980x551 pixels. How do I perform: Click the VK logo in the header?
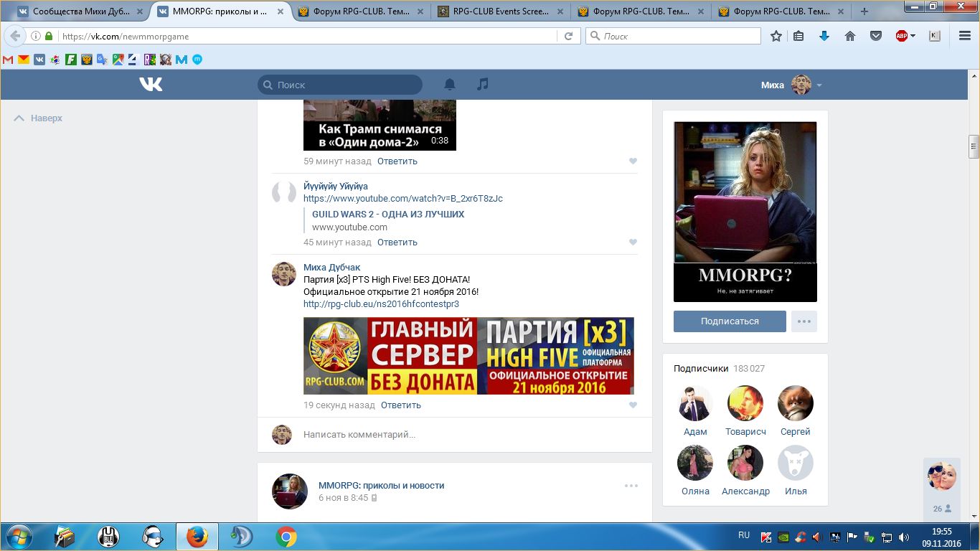(x=151, y=85)
